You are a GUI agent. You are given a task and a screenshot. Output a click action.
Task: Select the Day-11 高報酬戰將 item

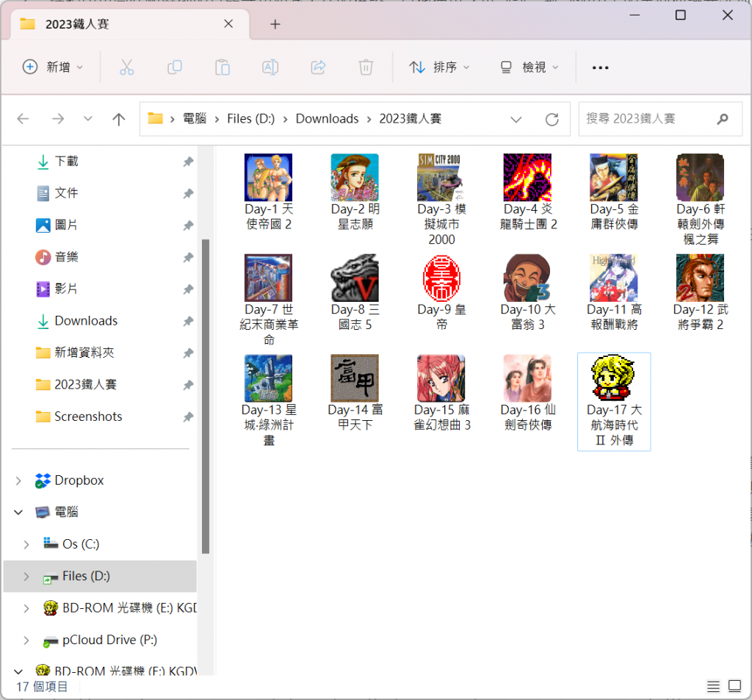614,292
